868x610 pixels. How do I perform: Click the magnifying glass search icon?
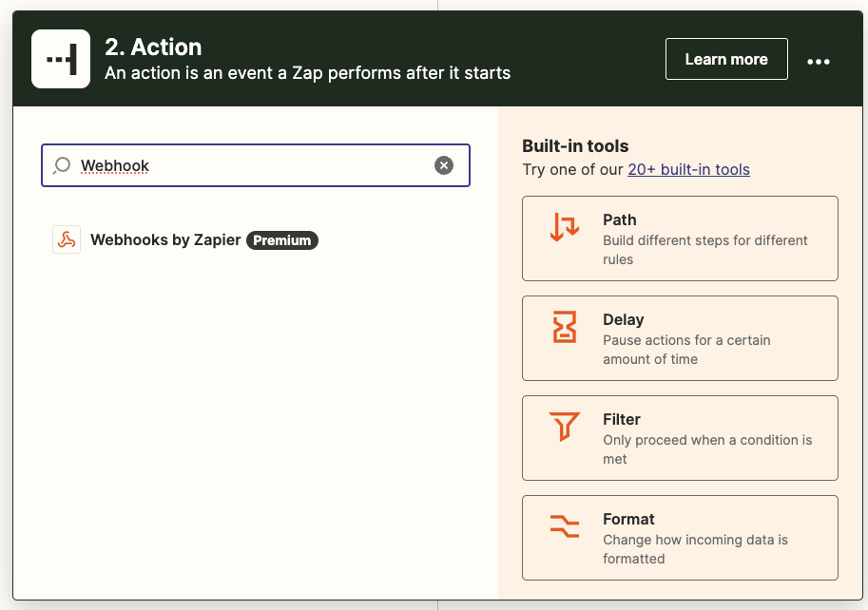tap(62, 165)
